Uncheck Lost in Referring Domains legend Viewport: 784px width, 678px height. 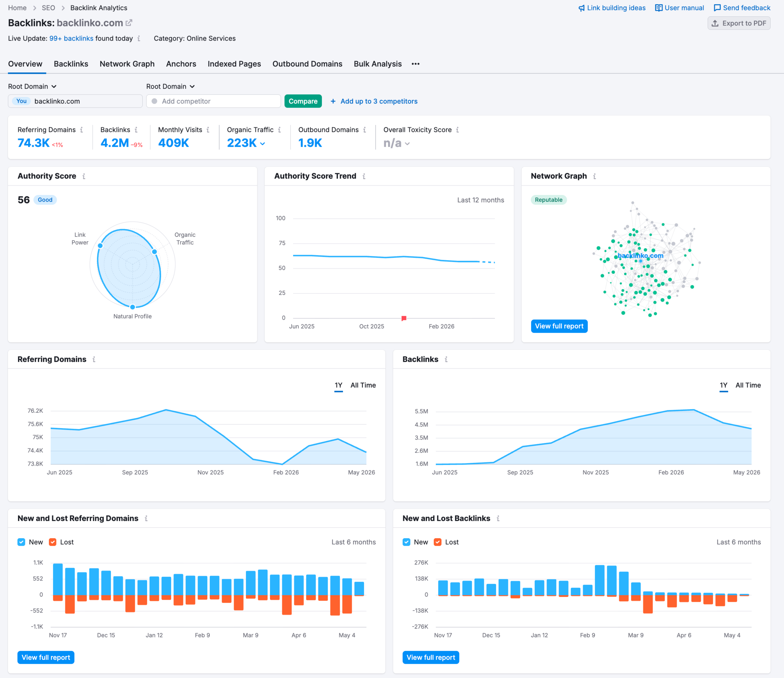(53, 542)
